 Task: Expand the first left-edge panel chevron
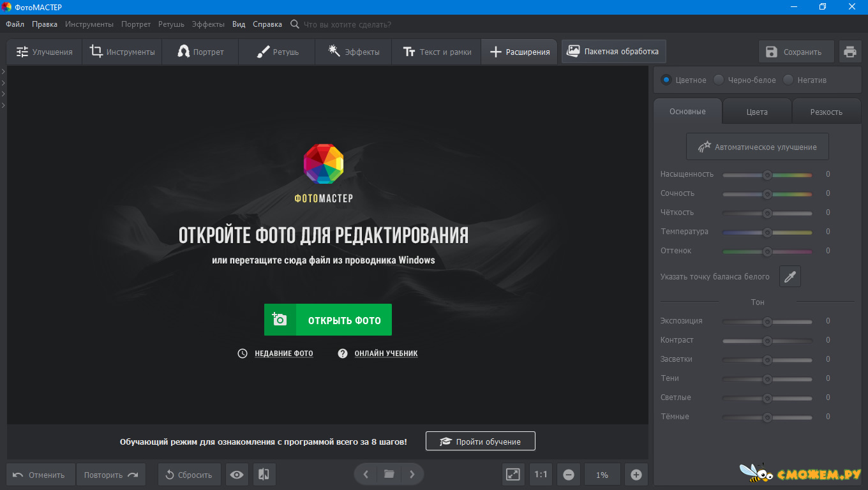point(3,71)
